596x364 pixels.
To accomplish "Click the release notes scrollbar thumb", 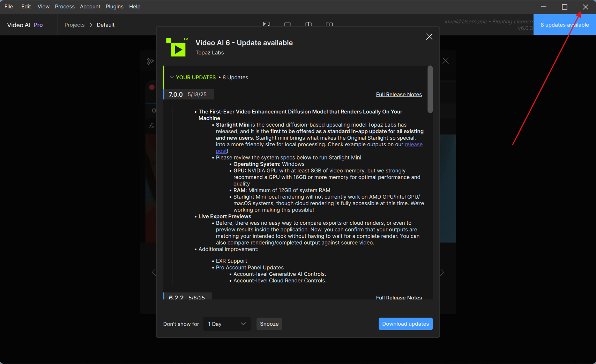I will 430,89.
